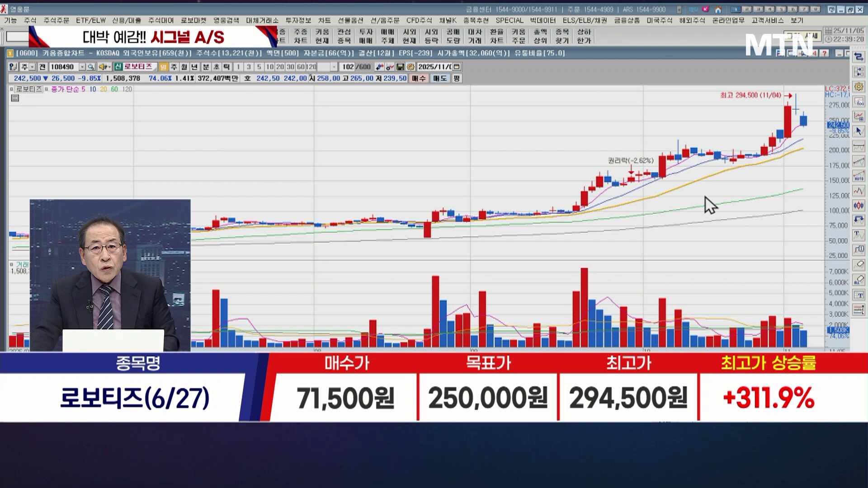This screenshot has width=868, height=488.
Task: Open the ETF/ELW menu
Action: 90,20
